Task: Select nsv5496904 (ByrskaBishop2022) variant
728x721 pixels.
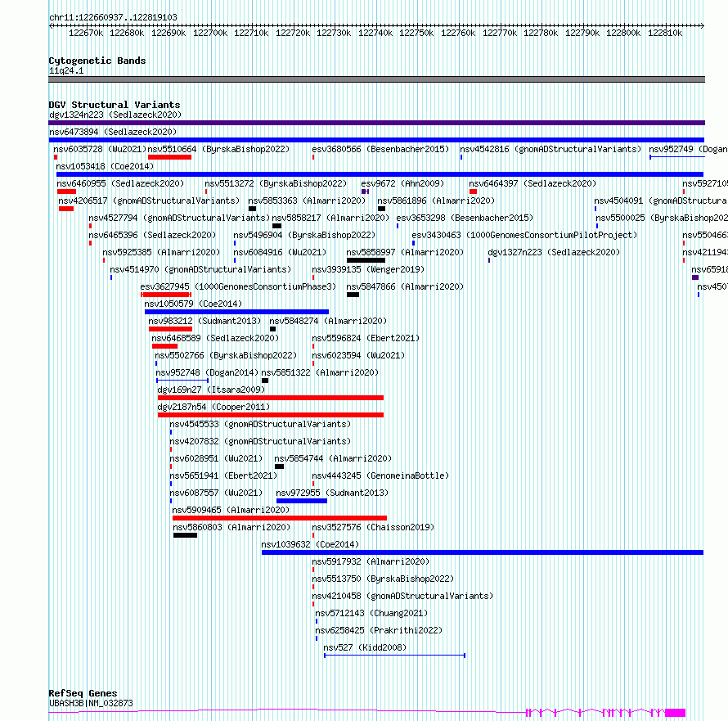Action: pos(304,235)
